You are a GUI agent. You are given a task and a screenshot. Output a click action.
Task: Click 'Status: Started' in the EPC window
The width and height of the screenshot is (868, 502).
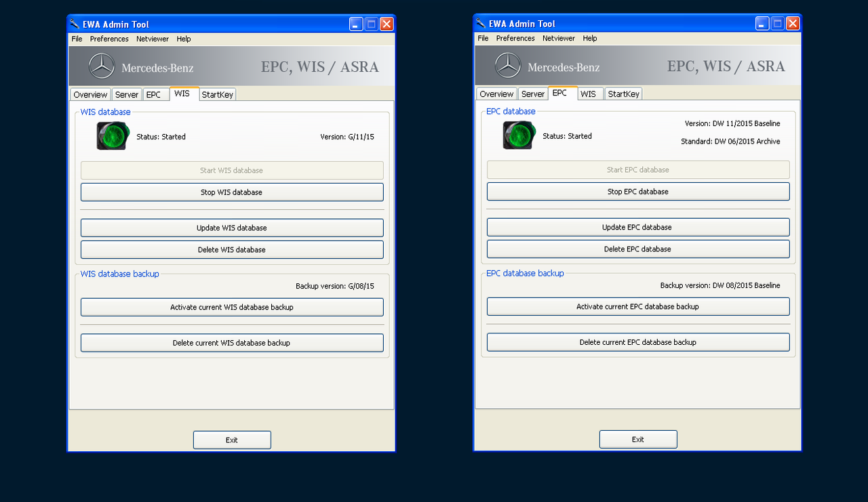coord(567,136)
